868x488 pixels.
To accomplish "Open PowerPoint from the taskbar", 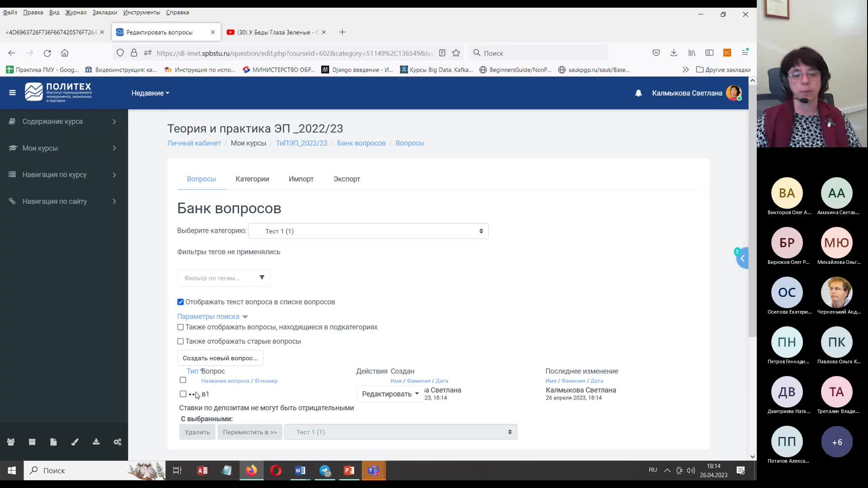I will (349, 470).
